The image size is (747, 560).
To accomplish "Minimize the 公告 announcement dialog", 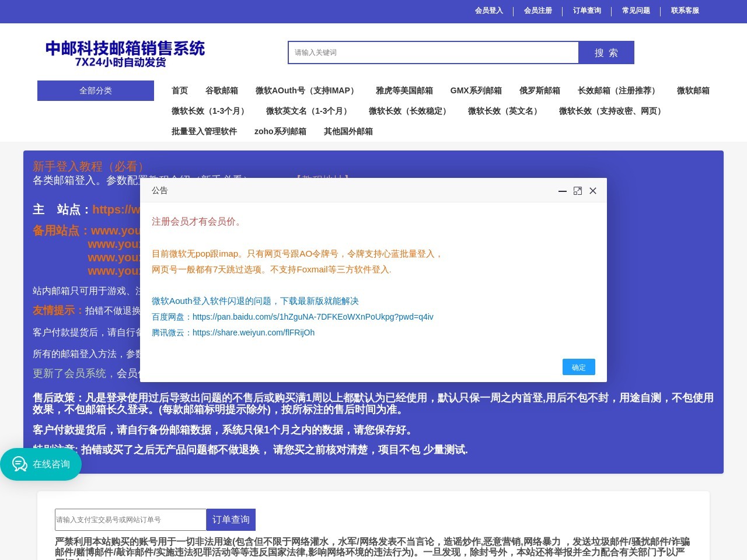I will [x=562, y=191].
